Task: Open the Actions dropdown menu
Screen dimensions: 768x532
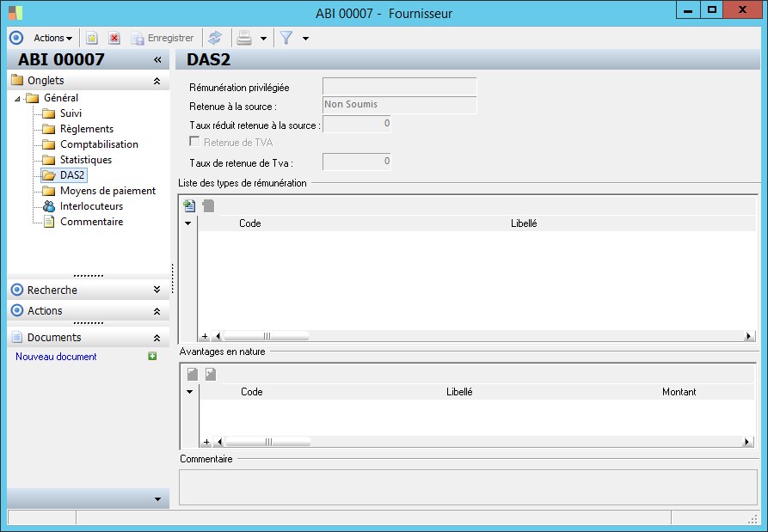Action: pos(52,39)
